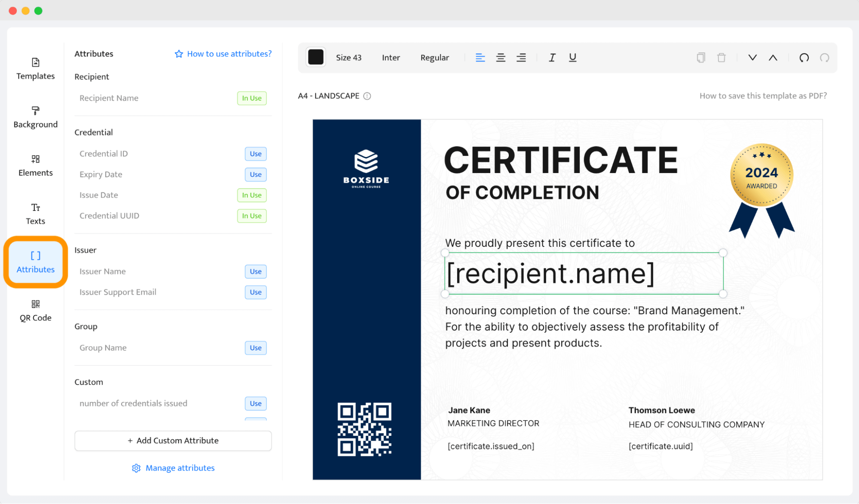Open the Templates sidebar panel
The height and width of the screenshot is (504, 859).
(35, 69)
